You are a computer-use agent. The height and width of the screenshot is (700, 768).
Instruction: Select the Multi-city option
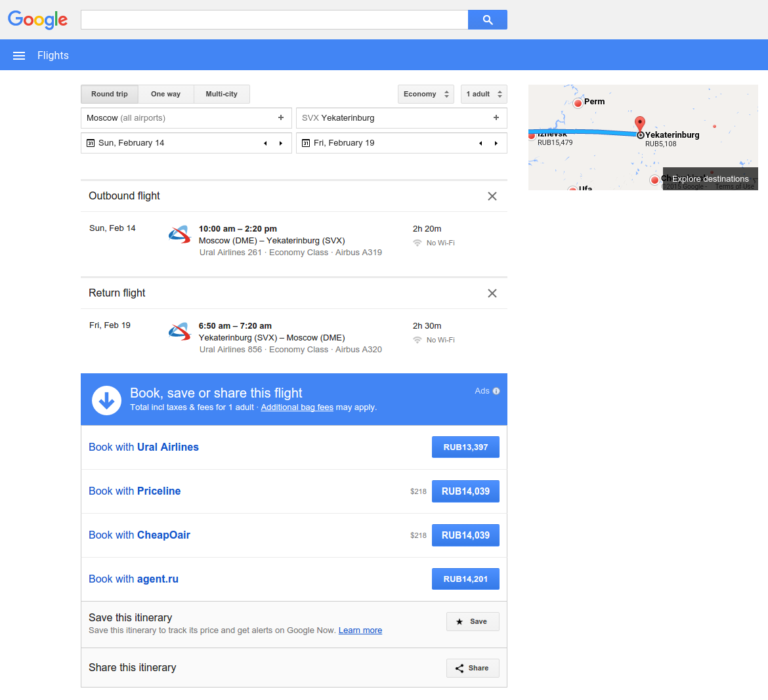click(221, 94)
